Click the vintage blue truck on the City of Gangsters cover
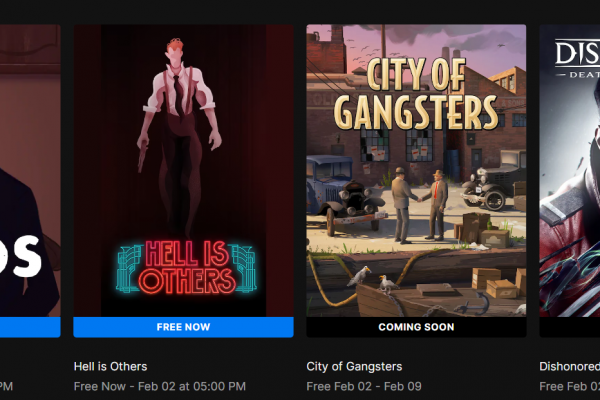 coord(344,195)
